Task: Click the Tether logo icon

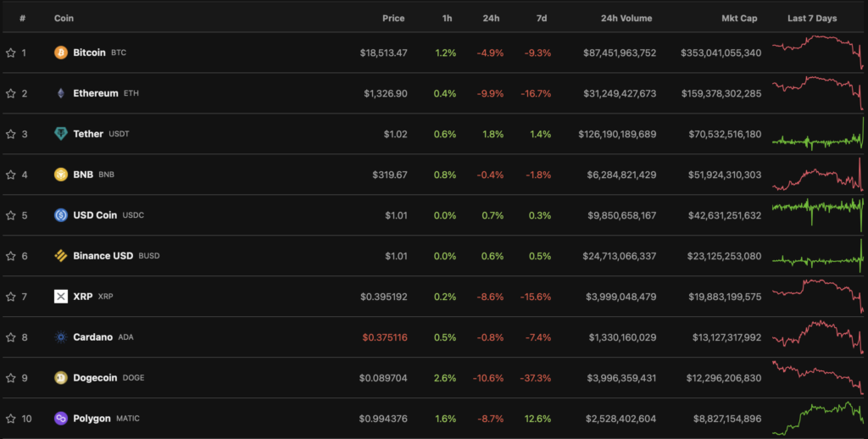Action: tap(61, 134)
